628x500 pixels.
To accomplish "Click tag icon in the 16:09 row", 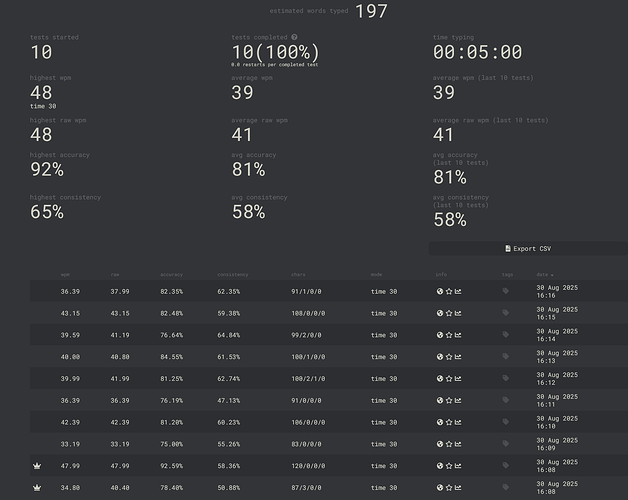I will (506, 443).
